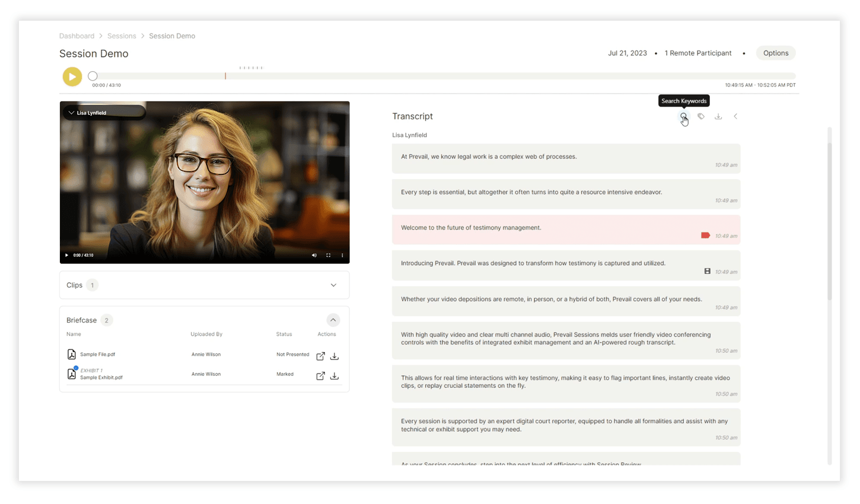Click 'Annie Wilson' in the Sample File.pdf row
Screen dimensions: 860x504
(206, 355)
